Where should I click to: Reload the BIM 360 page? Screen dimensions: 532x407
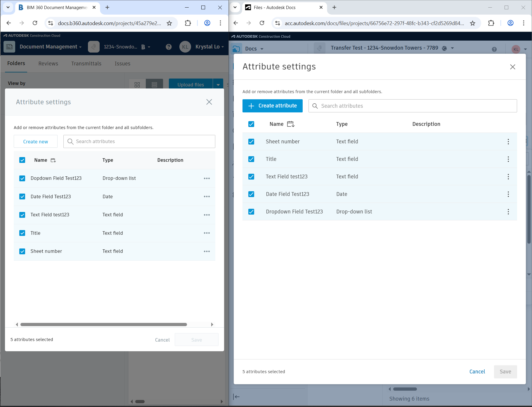(x=35, y=23)
